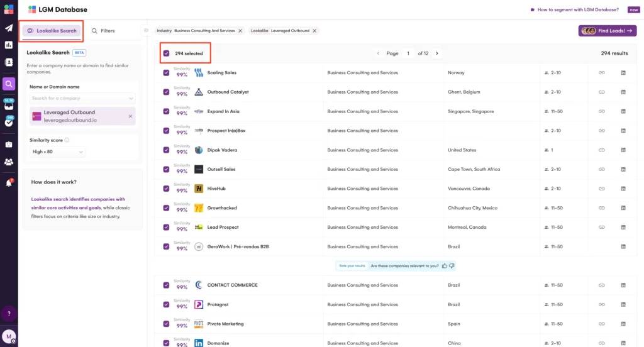Click the page number input field
The height and width of the screenshot is (347, 644).
(x=408, y=53)
